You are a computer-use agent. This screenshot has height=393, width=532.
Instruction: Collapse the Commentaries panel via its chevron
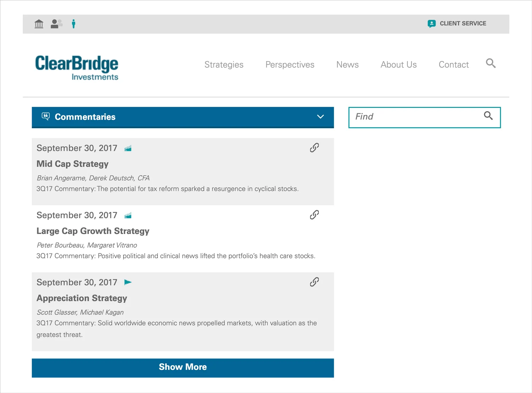[x=320, y=116]
